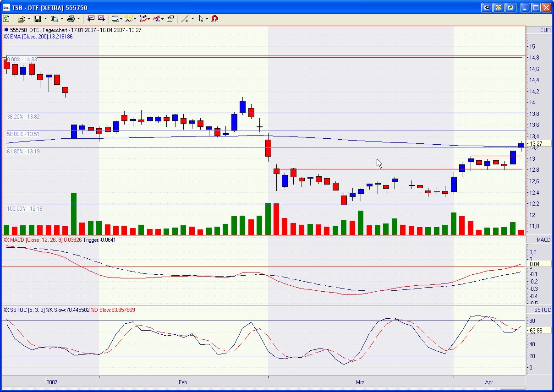Expand the dropdown arrow beside the save icon
Viewport: 554px width, 392px height.
[x=45, y=19]
